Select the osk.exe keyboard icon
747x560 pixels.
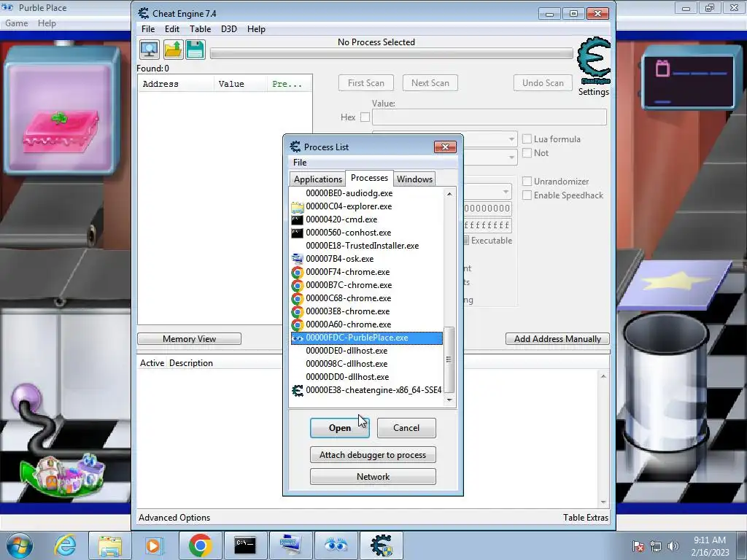(298, 259)
